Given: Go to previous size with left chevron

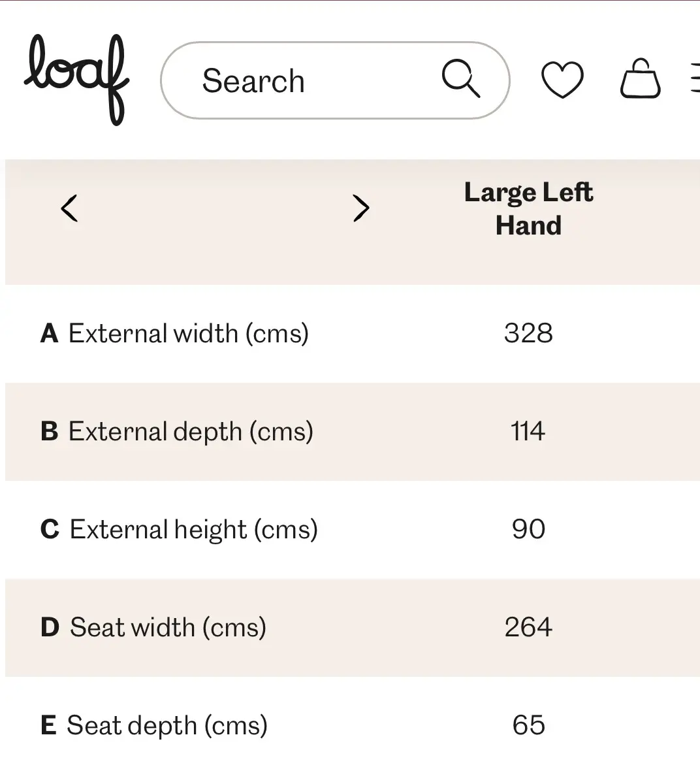Looking at the screenshot, I should point(69,208).
